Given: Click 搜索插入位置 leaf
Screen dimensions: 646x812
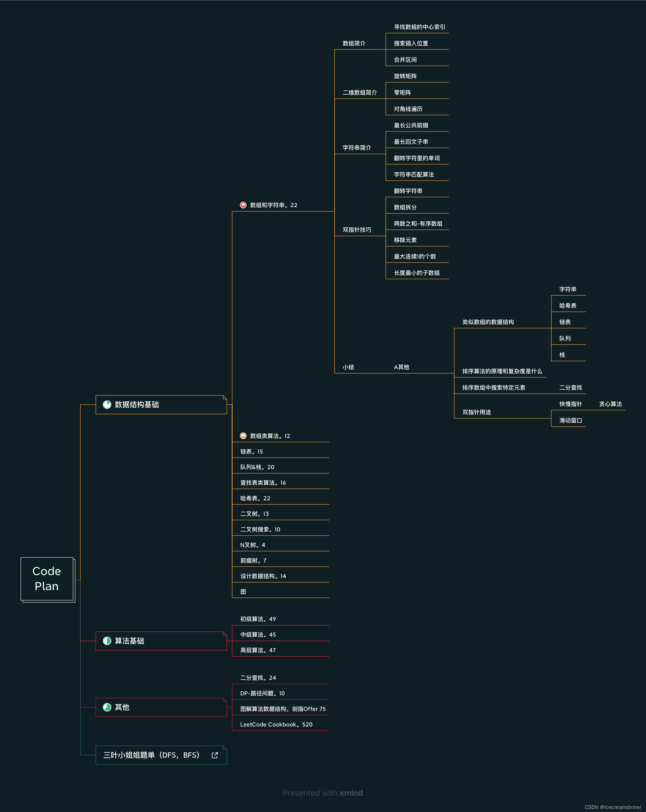Looking at the screenshot, I should (411, 43).
